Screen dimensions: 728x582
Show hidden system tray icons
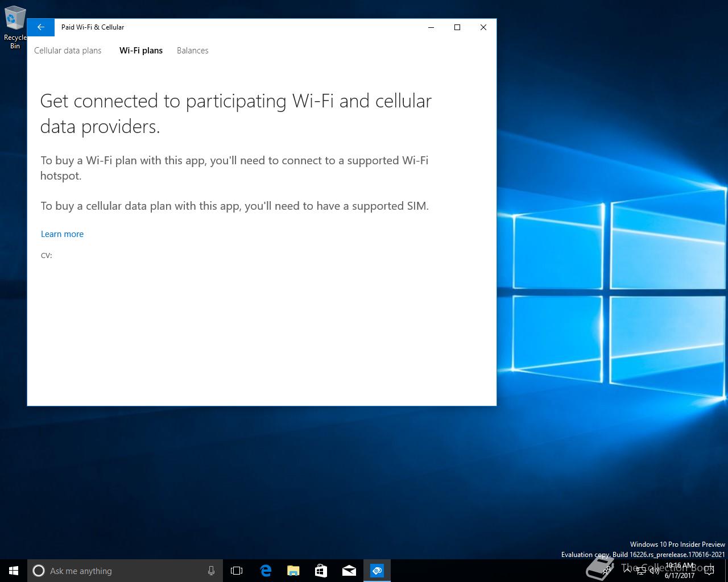pyautogui.click(x=628, y=571)
